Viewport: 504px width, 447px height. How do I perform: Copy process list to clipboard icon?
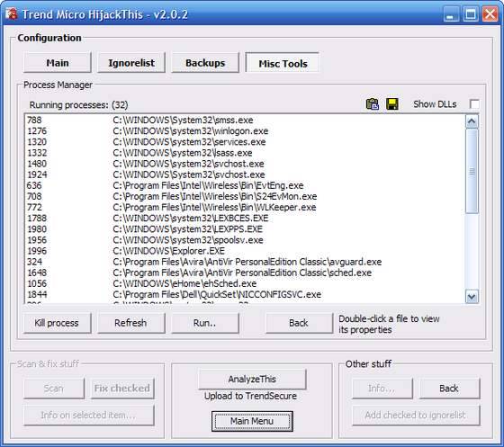point(373,104)
